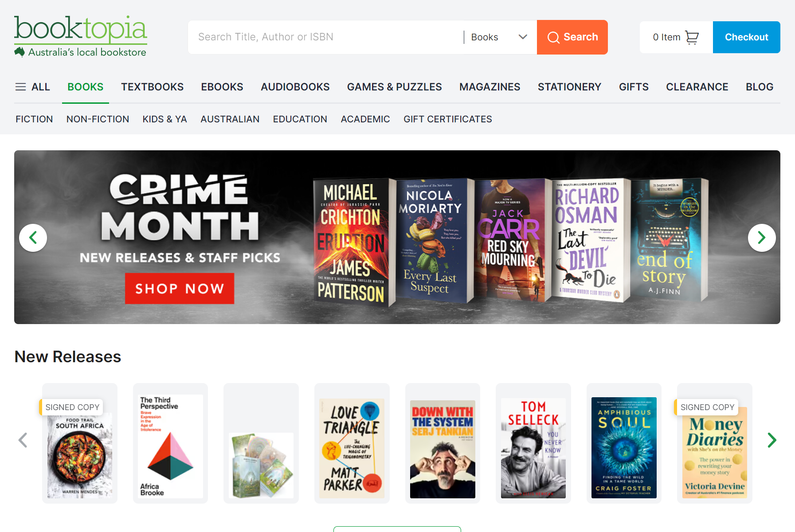Open the ALL hamburger menu
The width and height of the screenshot is (795, 532).
point(33,87)
